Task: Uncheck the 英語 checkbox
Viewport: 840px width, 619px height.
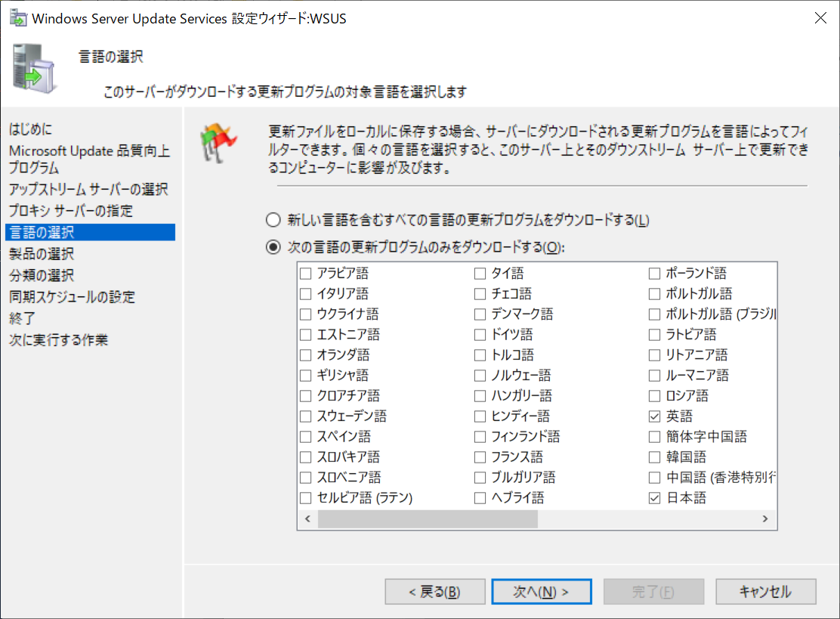Action: point(654,416)
